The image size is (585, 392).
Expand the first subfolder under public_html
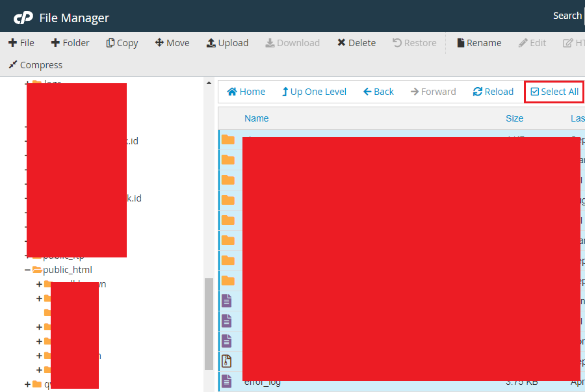(40, 284)
